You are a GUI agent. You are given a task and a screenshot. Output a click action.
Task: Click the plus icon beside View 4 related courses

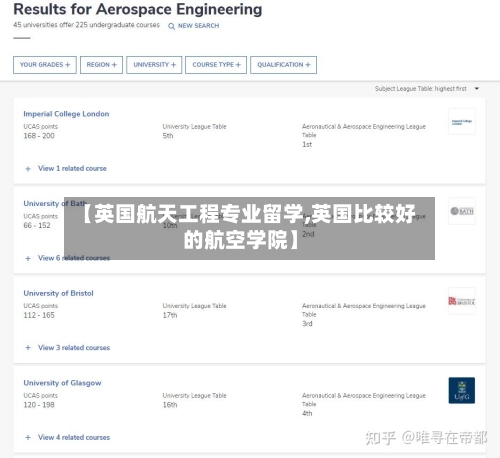click(x=28, y=438)
